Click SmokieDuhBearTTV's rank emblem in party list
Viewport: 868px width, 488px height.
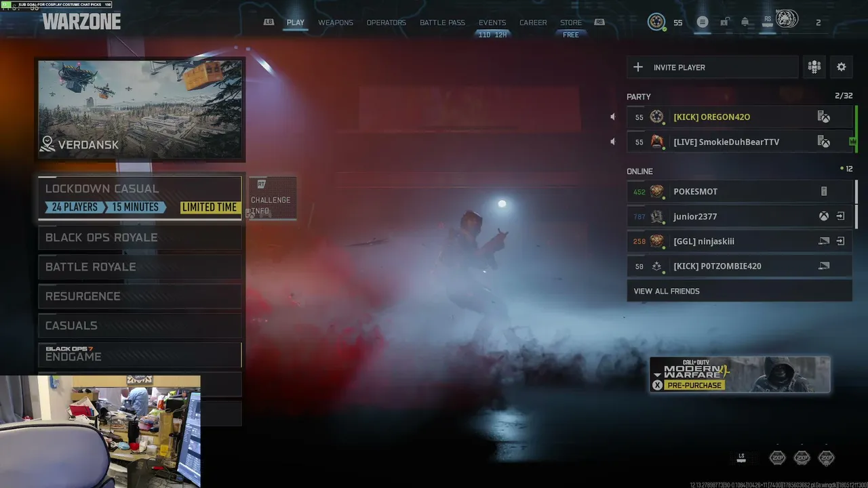coord(656,142)
